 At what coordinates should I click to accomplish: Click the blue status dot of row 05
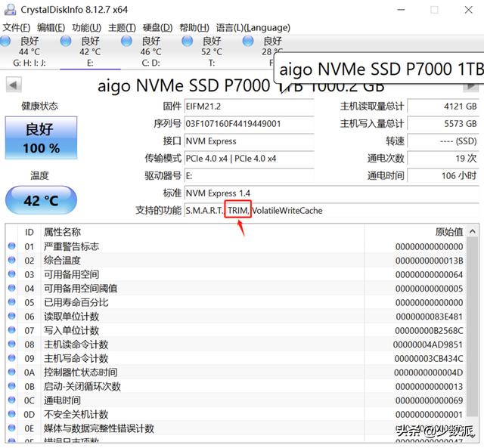12,302
